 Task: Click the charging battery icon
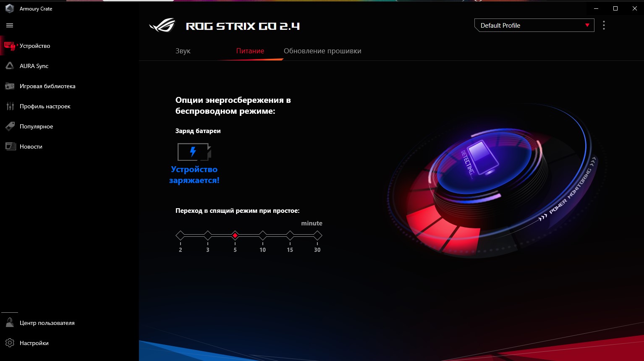point(194,152)
